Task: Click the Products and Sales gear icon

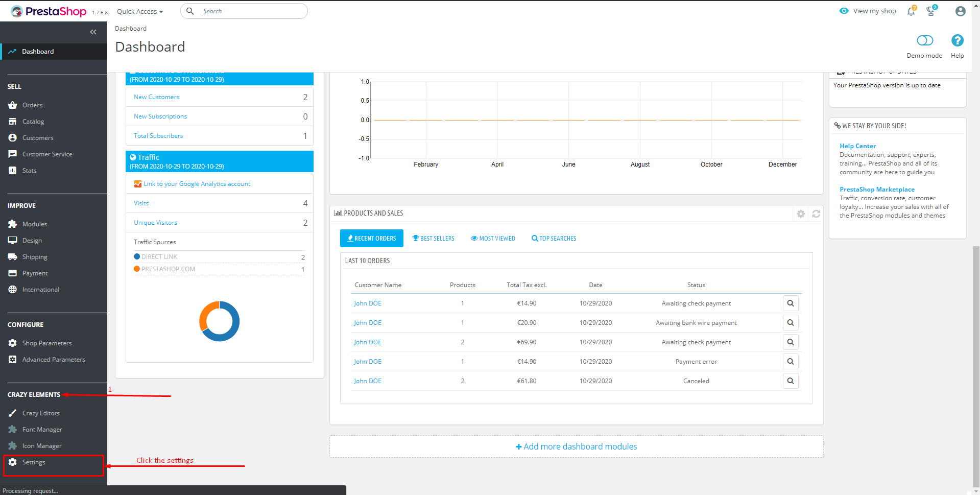Action: click(800, 214)
